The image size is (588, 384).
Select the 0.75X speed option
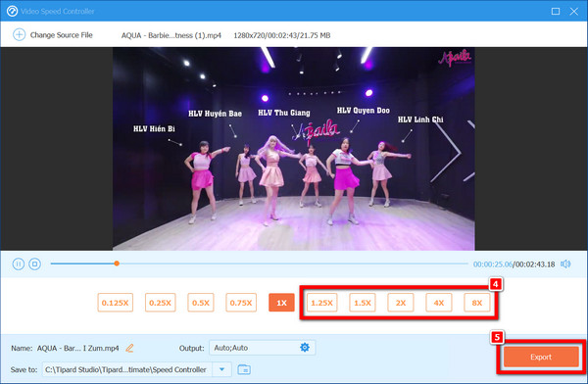[x=241, y=303]
